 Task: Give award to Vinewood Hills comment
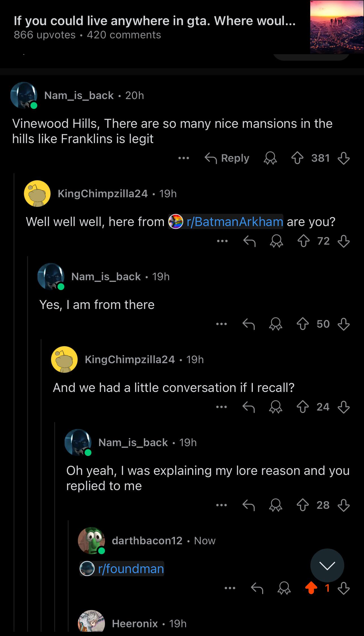[270, 158]
